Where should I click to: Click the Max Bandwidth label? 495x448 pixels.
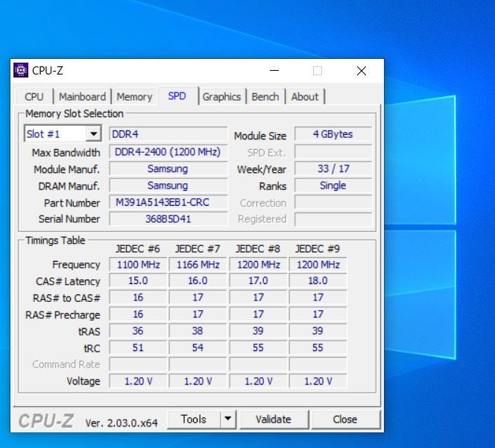[x=66, y=153]
